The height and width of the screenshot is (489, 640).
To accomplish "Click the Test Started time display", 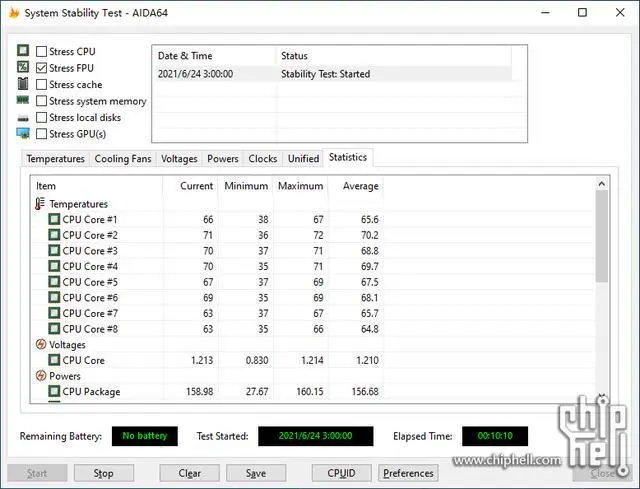I will click(316, 436).
